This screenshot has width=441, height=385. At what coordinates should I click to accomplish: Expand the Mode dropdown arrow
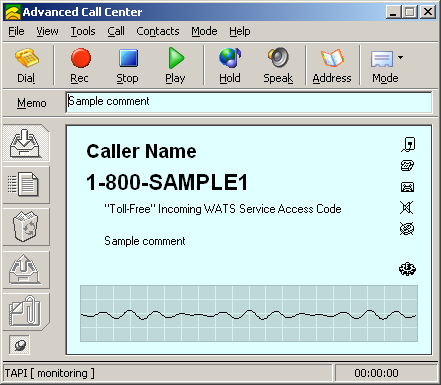(x=400, y=57)
